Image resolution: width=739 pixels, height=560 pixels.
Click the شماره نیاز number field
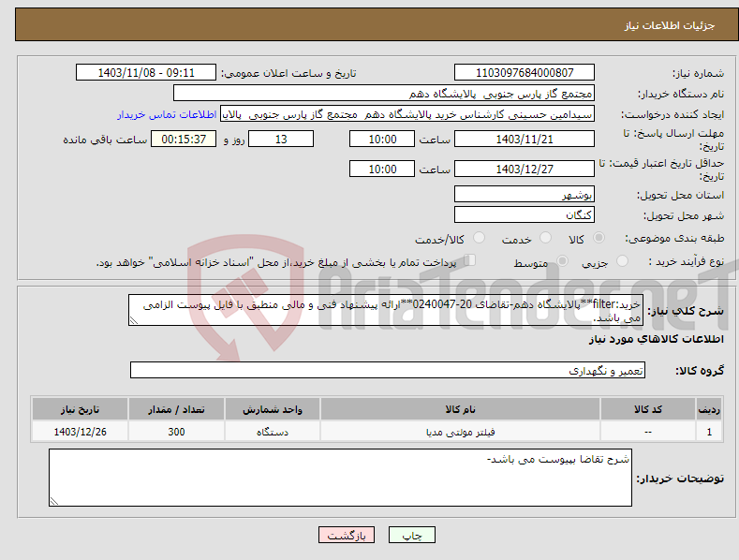pyautogui.click(x=525, y=73)
